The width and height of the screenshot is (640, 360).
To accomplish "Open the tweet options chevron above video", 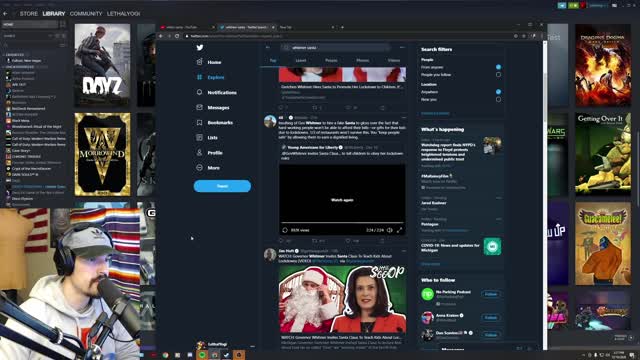I will (x=404, y=118).
